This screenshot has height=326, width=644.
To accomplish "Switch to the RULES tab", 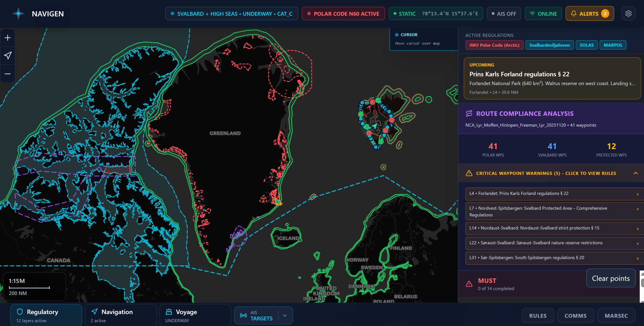I will [x=538, y=315].
